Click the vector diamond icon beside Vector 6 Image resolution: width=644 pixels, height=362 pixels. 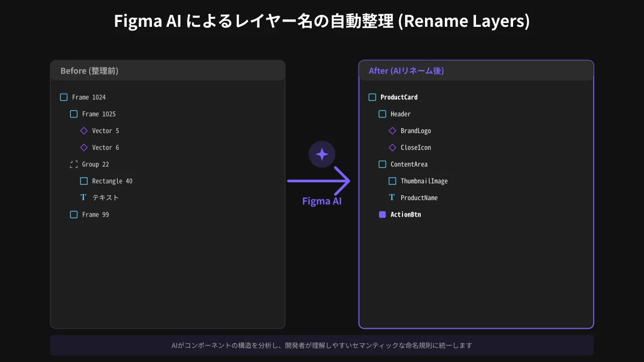[84, 147]
